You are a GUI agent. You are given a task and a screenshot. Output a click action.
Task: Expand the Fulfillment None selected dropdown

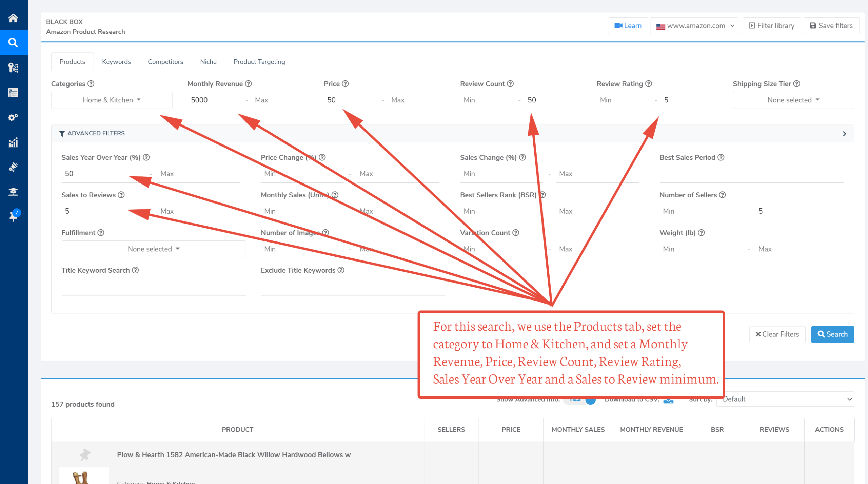point(154,249)
